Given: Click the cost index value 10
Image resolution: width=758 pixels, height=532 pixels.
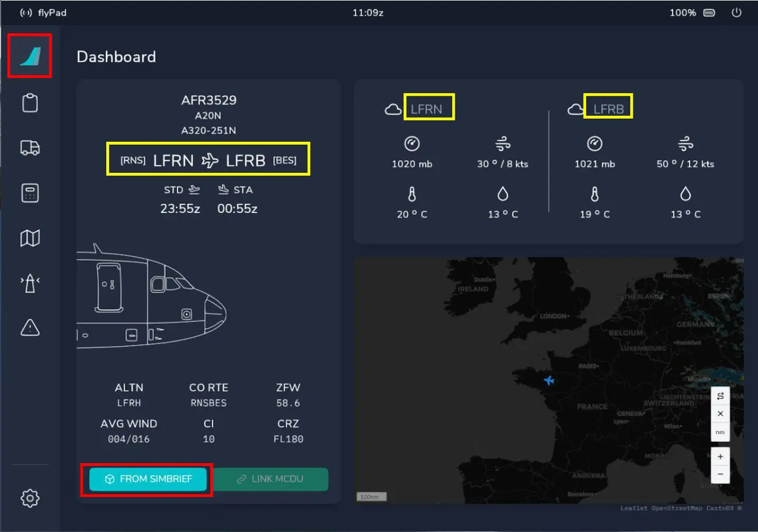Looking at the screenshot, I should (208, 439).
